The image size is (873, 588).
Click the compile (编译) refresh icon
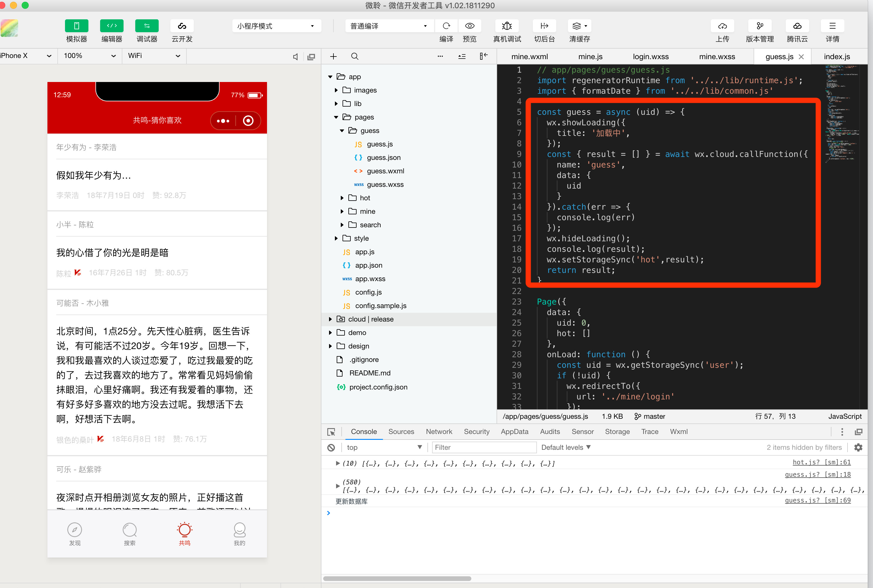[x=446, y=26]
